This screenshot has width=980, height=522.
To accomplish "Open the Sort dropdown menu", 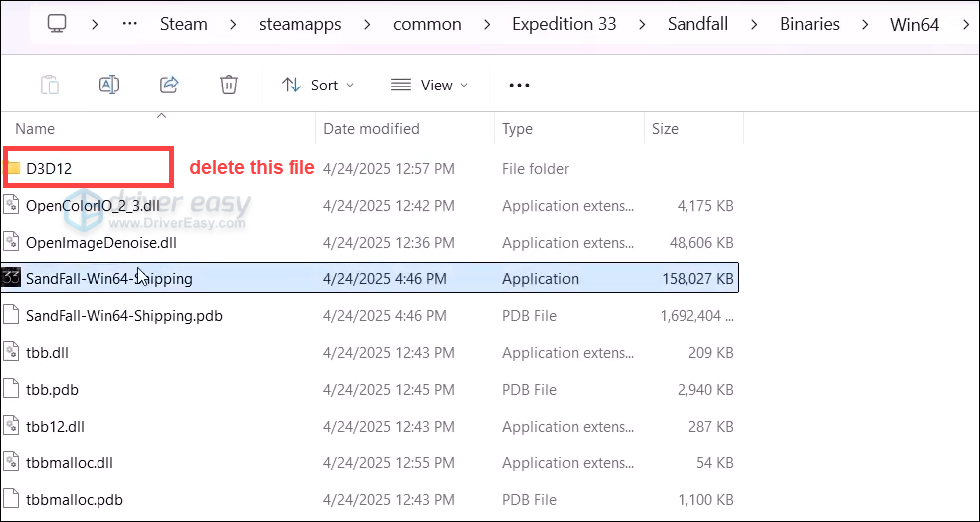I will coord(318,86).
